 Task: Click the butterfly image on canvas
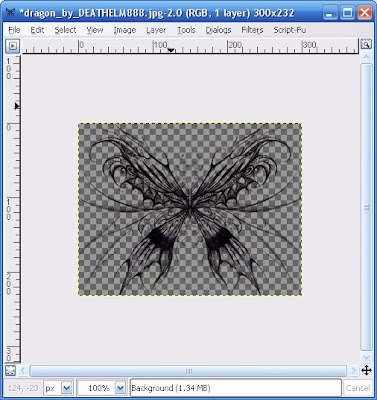(x=190, y=209)
